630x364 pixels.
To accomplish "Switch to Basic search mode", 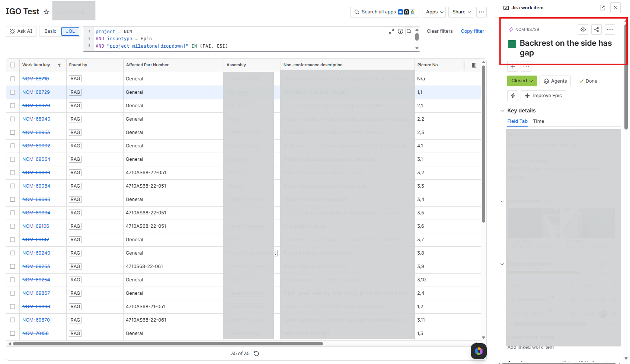I will [51, 31].
